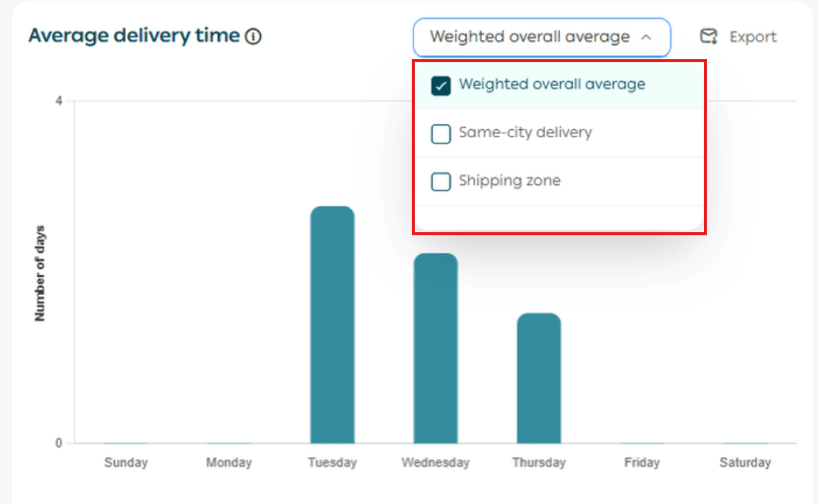Enable the Same-city delivery checkbox
Viewport: 818px width, 504px height.
441,134
